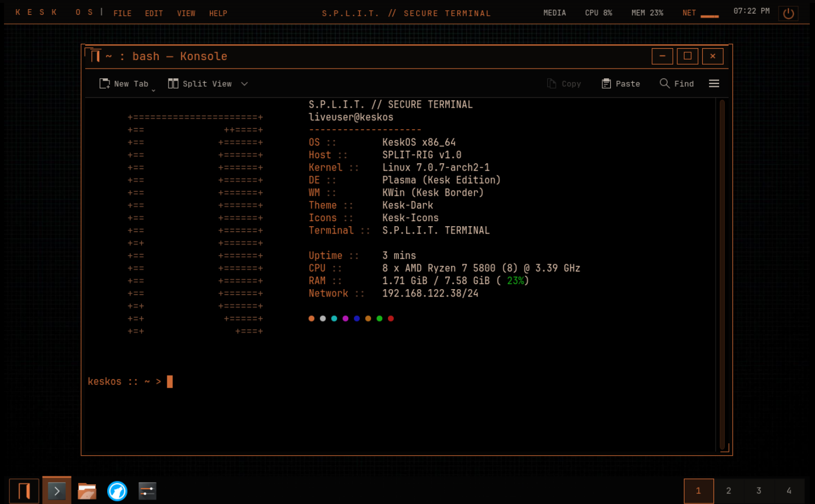Image resolution: width=815 pixels, height=504 pixels.
Task: Click the Split View toolbar button
Action: click(x=200, y=84)
